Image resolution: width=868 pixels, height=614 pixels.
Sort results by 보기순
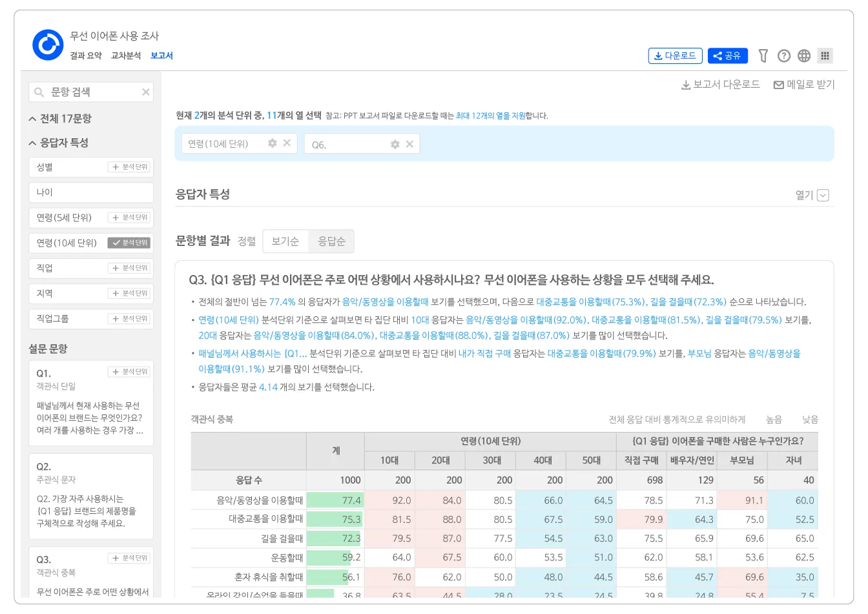[x=285, y=241]
